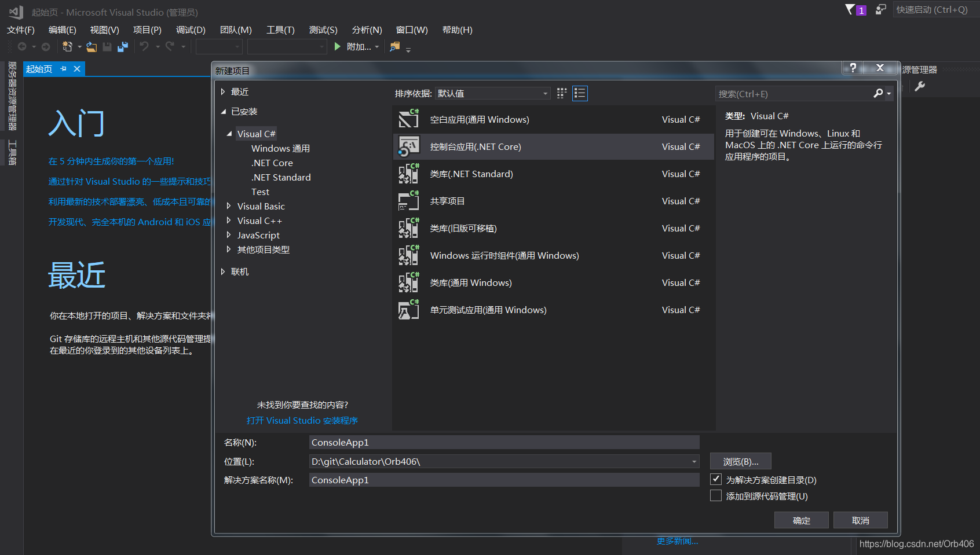Click the find in files folder icon
This screenshot has width=980, height=555.
pyautogui.click(x=395, y=46)
